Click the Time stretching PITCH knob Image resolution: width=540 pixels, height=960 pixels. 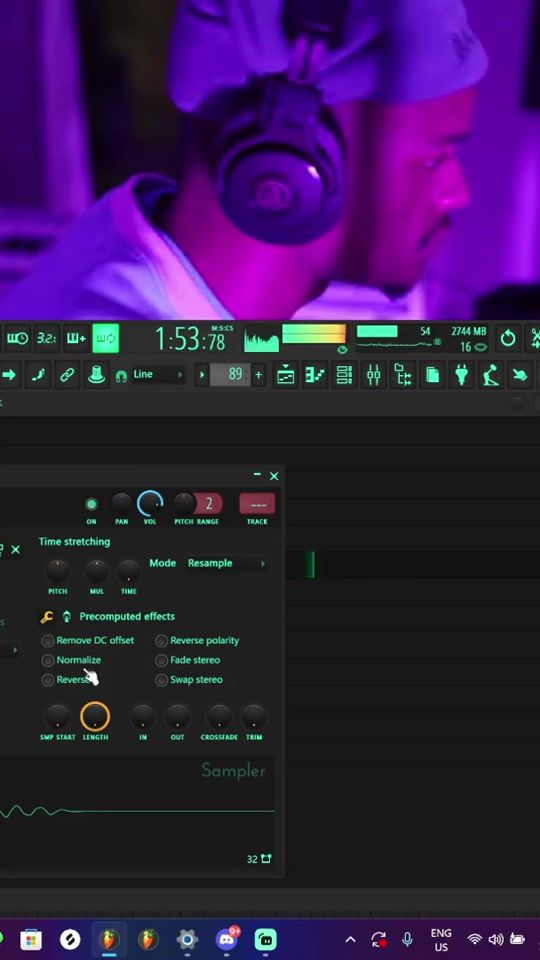point(58,572)
